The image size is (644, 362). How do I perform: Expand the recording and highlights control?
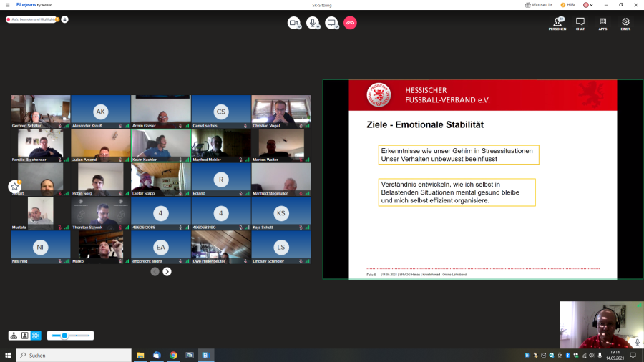pos(32,19)
